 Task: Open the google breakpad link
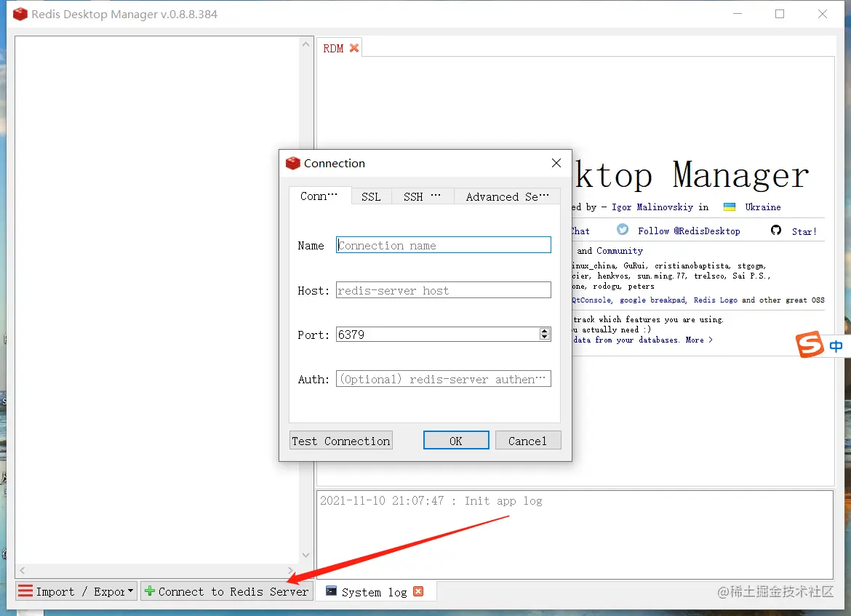[653, 300]
